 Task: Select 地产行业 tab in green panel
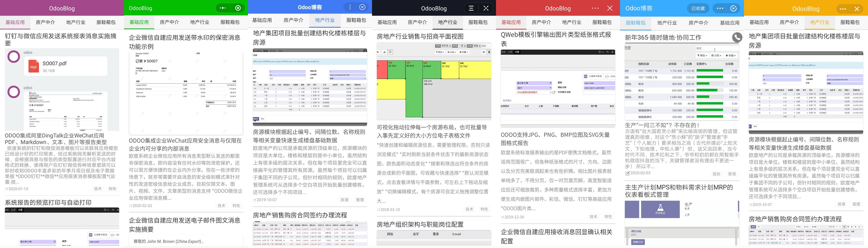(x=200, y=22)
